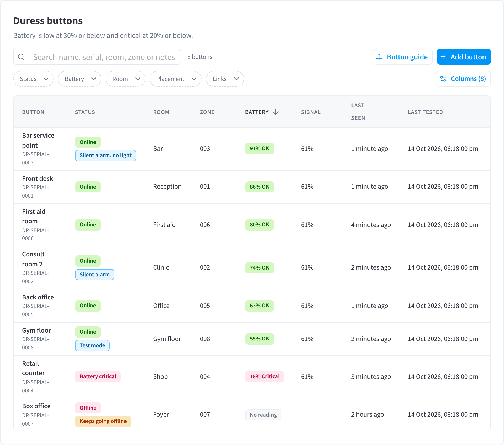Select the Box office button name

click(36, 406)
